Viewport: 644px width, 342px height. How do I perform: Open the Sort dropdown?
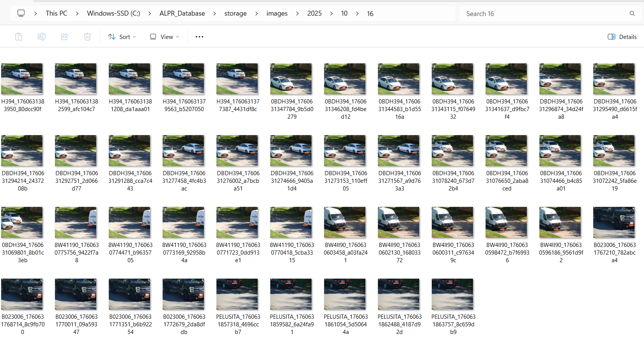(x=122, y=37)
